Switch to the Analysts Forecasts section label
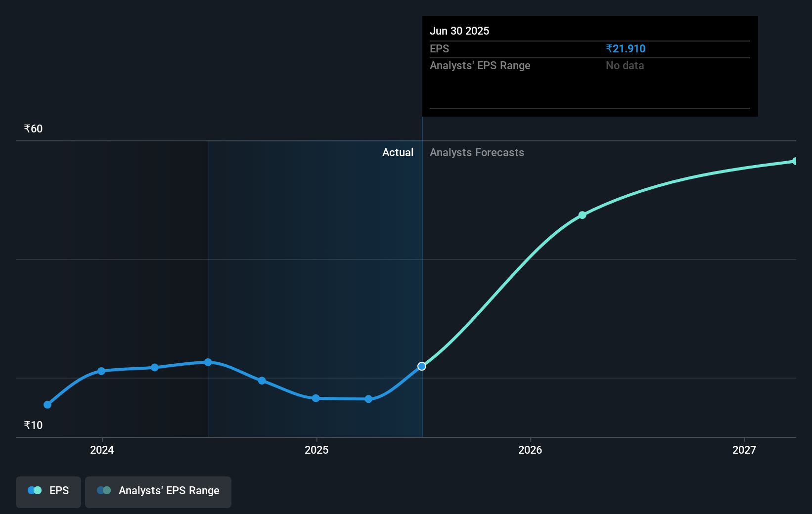 click(476, 153)
